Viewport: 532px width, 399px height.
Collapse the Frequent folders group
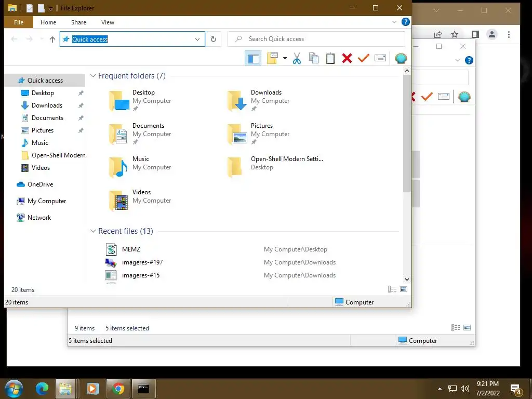click(x=93, y=76)
